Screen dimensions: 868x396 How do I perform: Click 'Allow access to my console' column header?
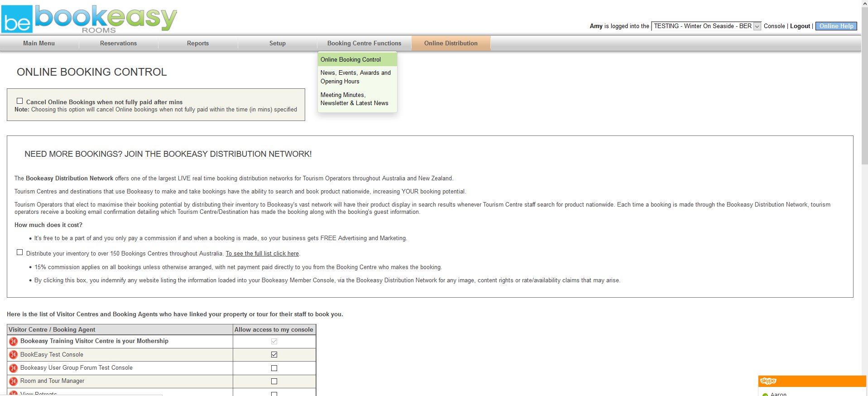[x=274, y=330]
